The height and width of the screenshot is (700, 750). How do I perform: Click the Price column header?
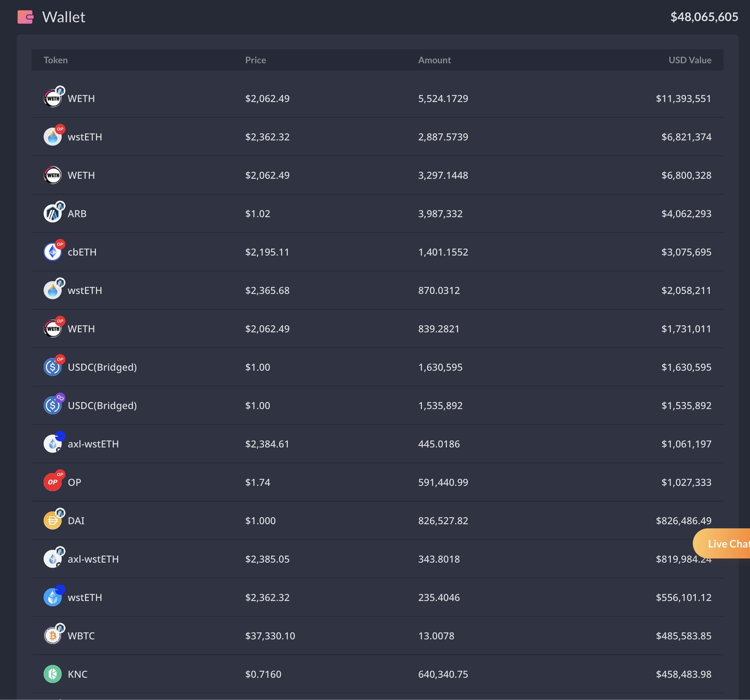[255, 60]
